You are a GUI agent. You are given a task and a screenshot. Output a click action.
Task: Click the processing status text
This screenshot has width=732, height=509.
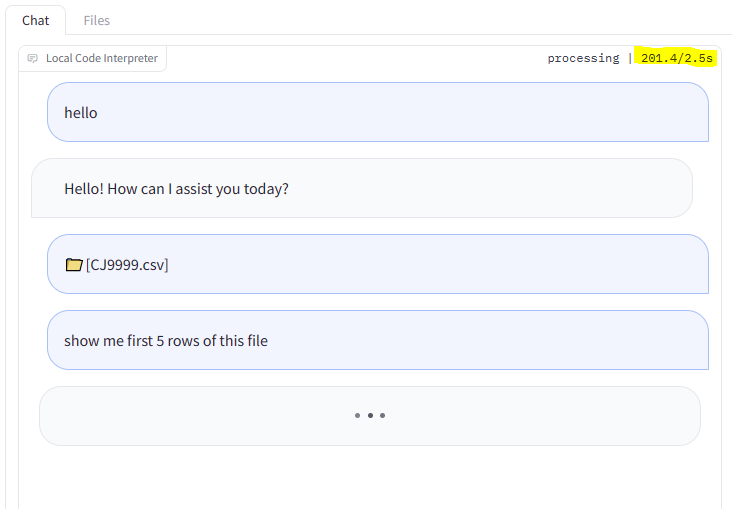click(583, 58)
